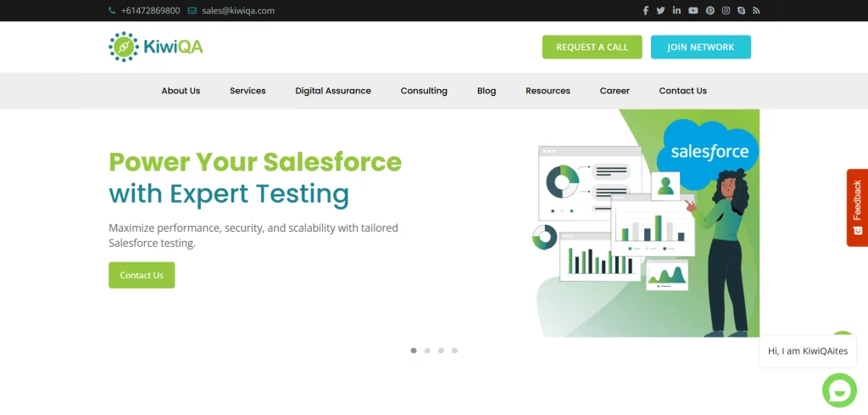Screen dimensions: 868x415
Task: Visit the LinkedIn profile icon
Action: pyautogui.click(x=676, y=11)
